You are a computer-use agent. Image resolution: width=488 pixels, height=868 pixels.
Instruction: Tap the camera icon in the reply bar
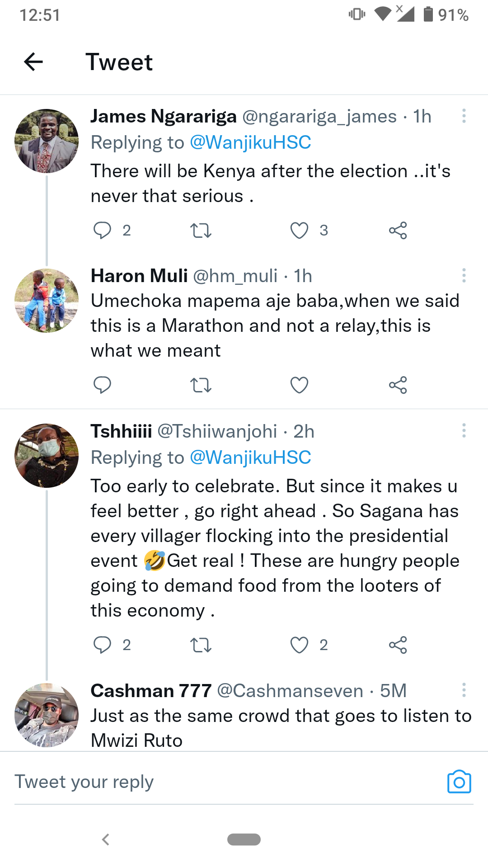[459, 782]
